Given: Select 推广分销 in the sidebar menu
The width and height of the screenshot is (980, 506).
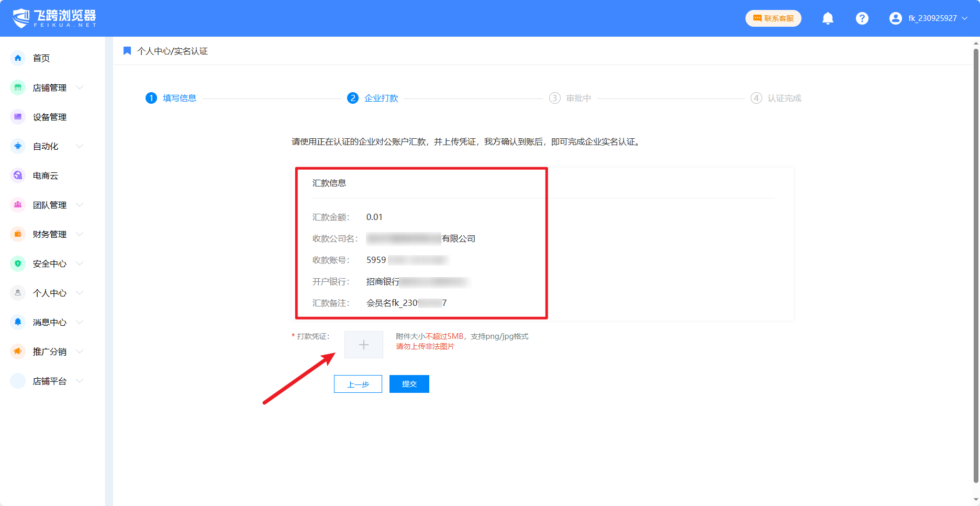Looking at the screenshot, I should click(x=50, y=351).
